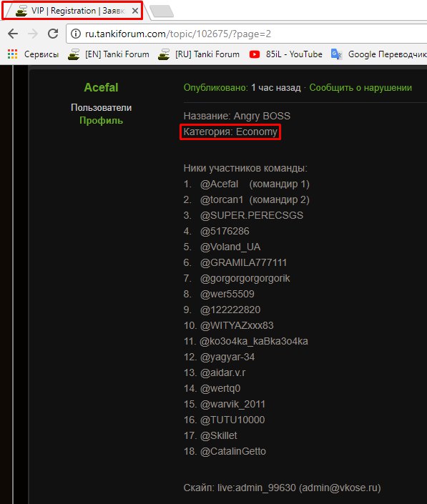Click the @Voland_UA mention

[230, 247]
